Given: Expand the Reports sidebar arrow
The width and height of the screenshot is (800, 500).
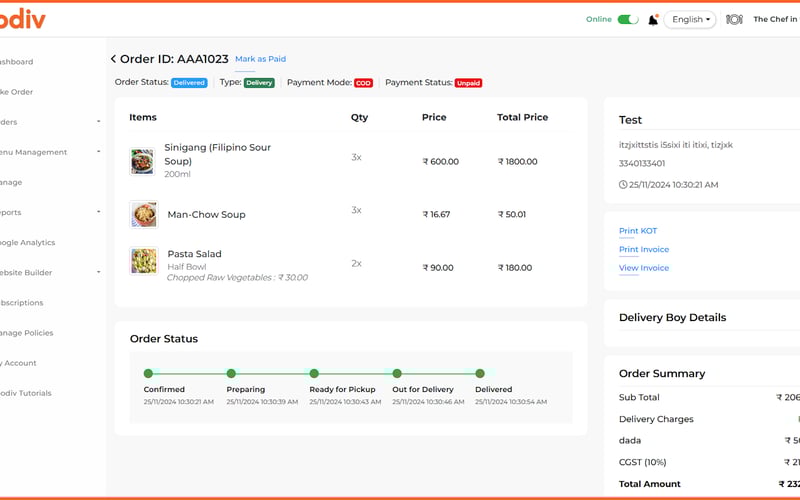Looking at the screenshot, I should click(98, 212).
